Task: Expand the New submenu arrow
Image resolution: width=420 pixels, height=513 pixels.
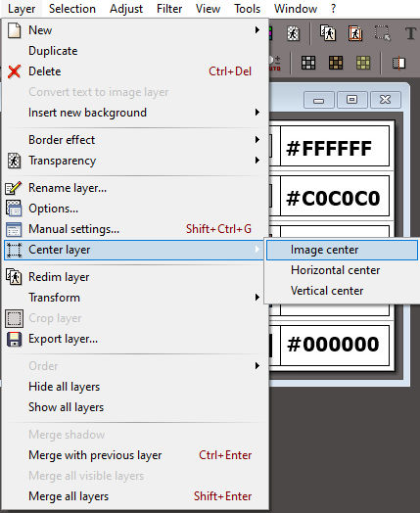Action: pos(257,30)
